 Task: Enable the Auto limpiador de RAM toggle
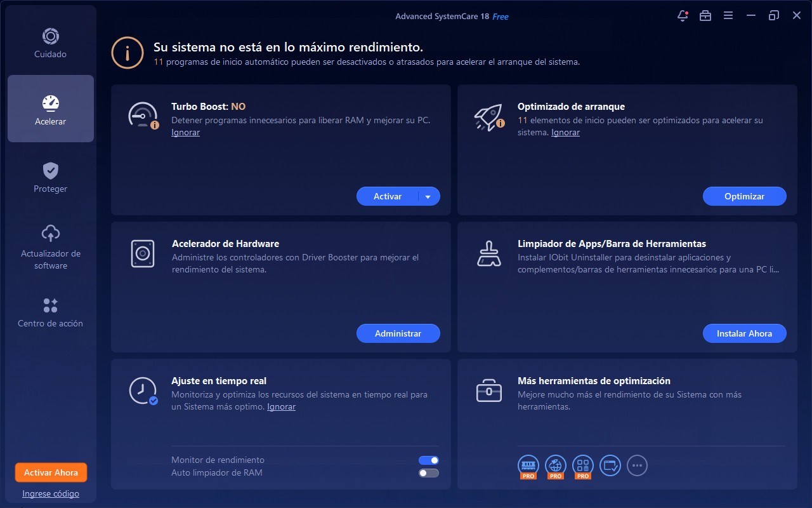[429, 473]
